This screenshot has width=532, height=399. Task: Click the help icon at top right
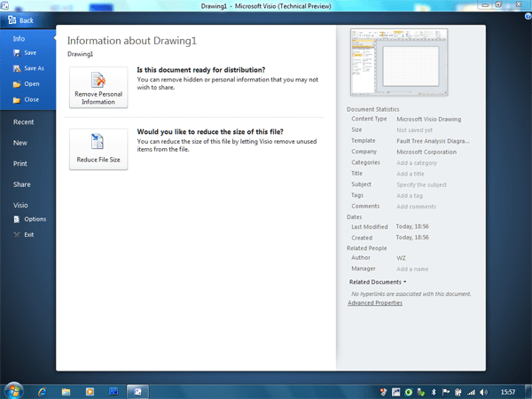(x=528, y=16)
